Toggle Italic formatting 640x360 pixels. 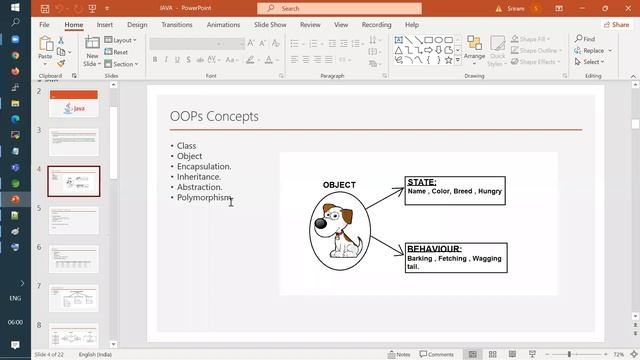click(166, 60)
